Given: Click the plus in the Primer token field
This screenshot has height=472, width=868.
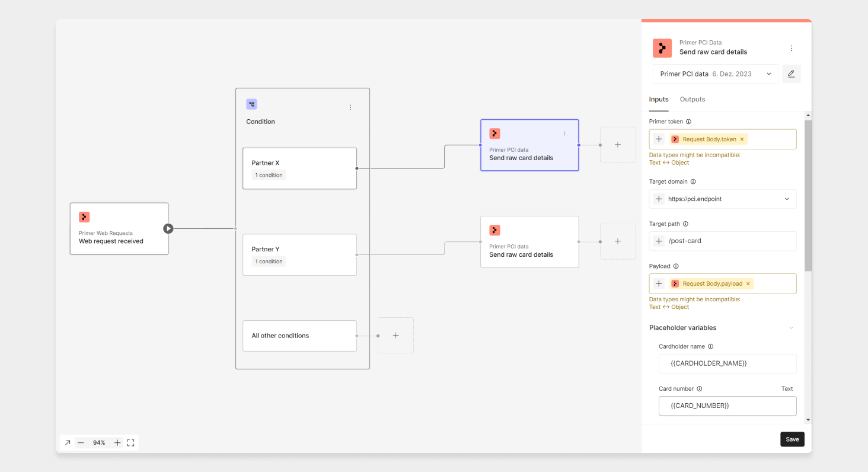Looking at the screenshot, I should [659, 139].
